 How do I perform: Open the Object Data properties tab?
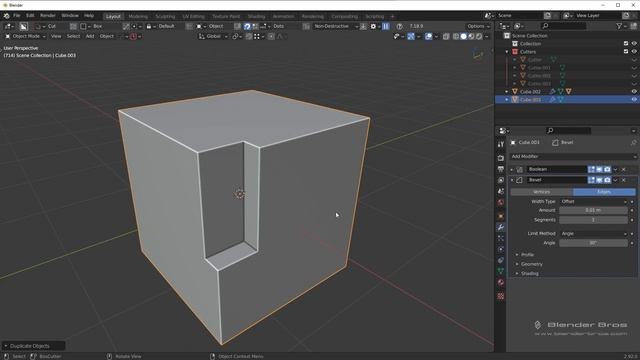coord(501,271)
